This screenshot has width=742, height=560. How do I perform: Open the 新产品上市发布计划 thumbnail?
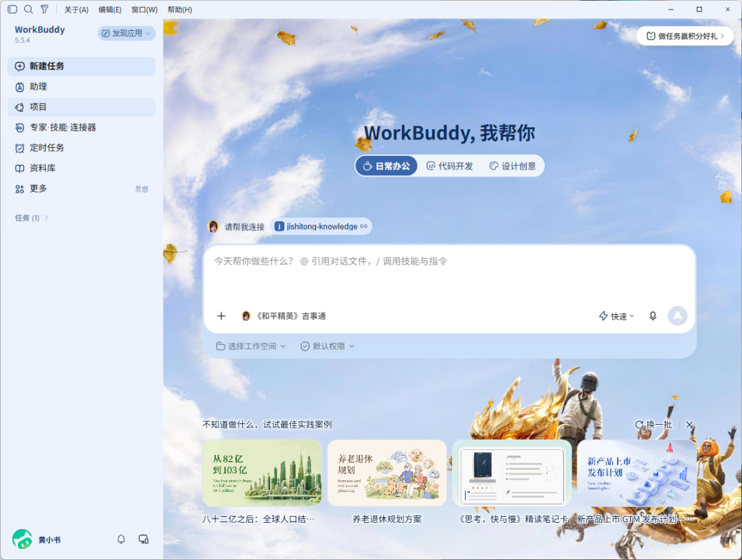637,473
